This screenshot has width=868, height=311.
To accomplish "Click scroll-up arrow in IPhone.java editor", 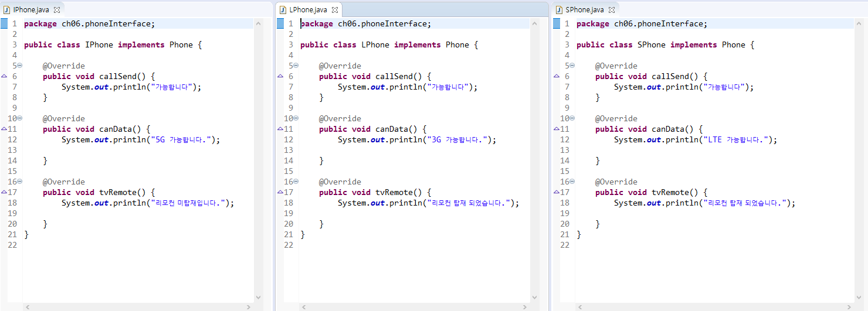I will pyautogui.click(x=258, y=23).
